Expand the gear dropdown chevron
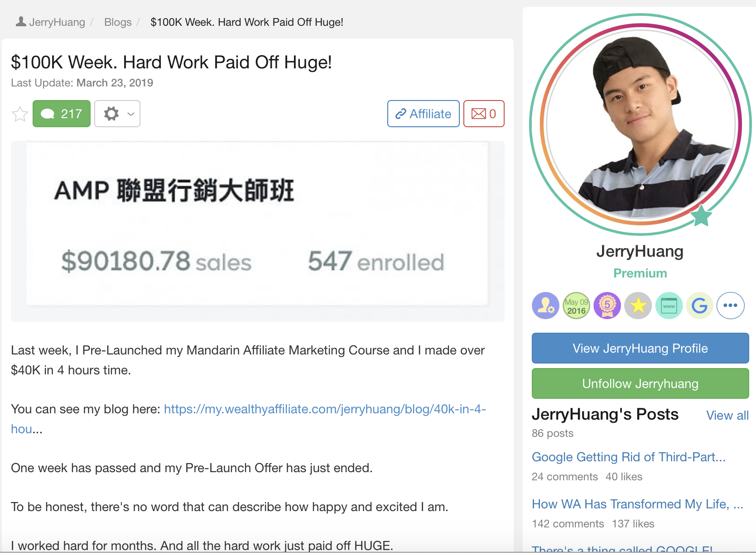This screenshot has width=756, height=555. pyautogui.click(x=131, y=114)
